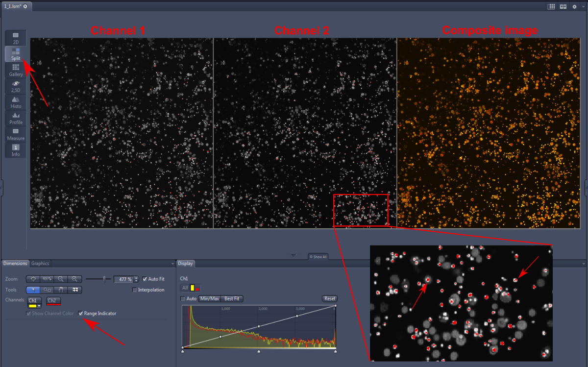
Task: Open the Gallery view
Action: click(16, 70)
